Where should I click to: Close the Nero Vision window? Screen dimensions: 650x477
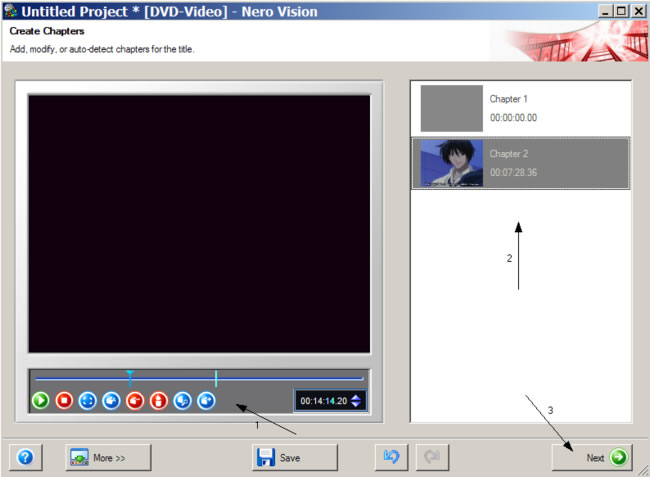pos(638,11)
